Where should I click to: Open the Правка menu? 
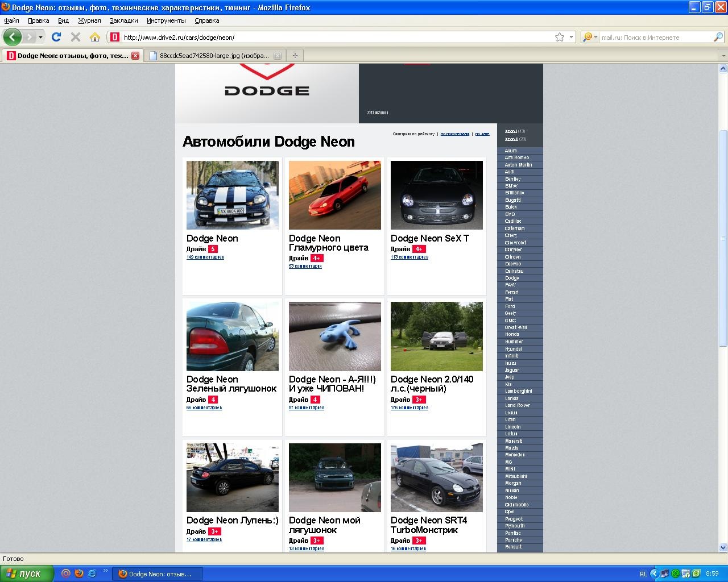pos(38,20)
